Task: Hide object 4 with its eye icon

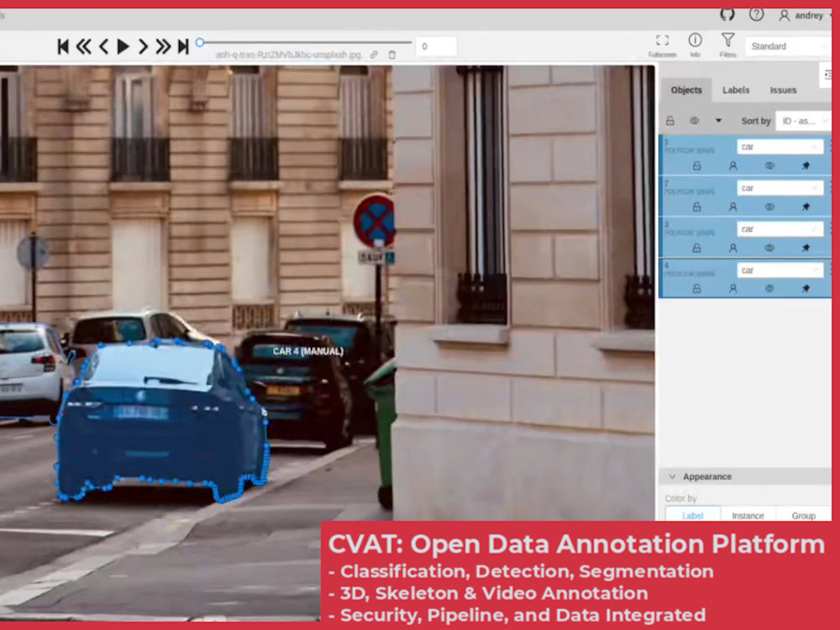Action: [769, 289]
